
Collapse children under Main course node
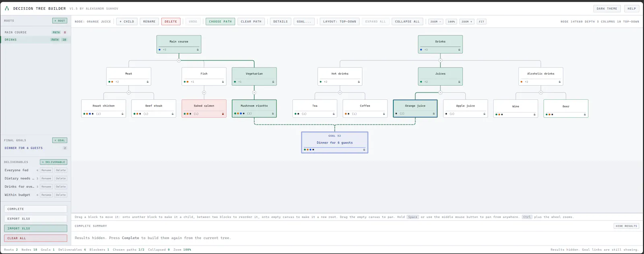179,61
